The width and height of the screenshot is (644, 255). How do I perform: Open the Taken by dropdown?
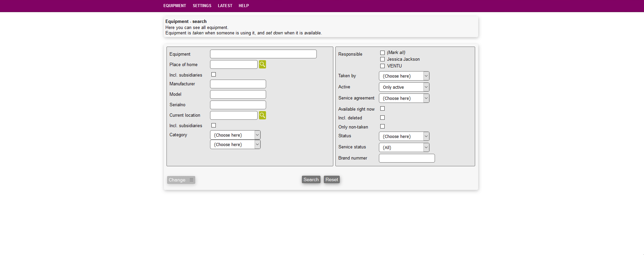(404, 76)
